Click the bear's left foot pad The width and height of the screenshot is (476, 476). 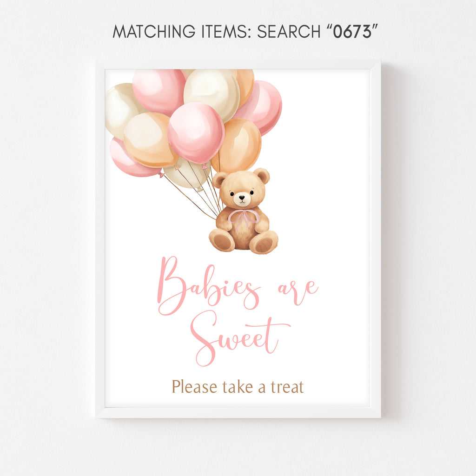pyautogui.click(x=222, y=241)
